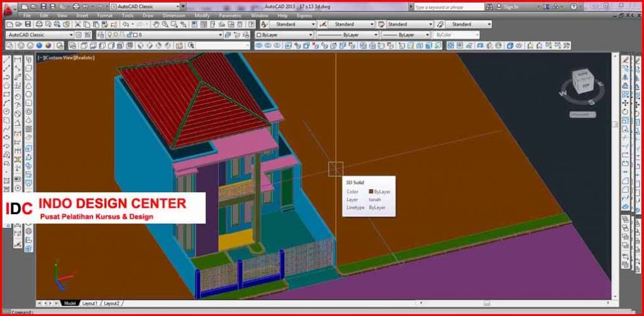The width and height of the screenshot is (644, 316).
Task: Toggle layer 0 on/off lightbulb
Action: tap(109, 35)
